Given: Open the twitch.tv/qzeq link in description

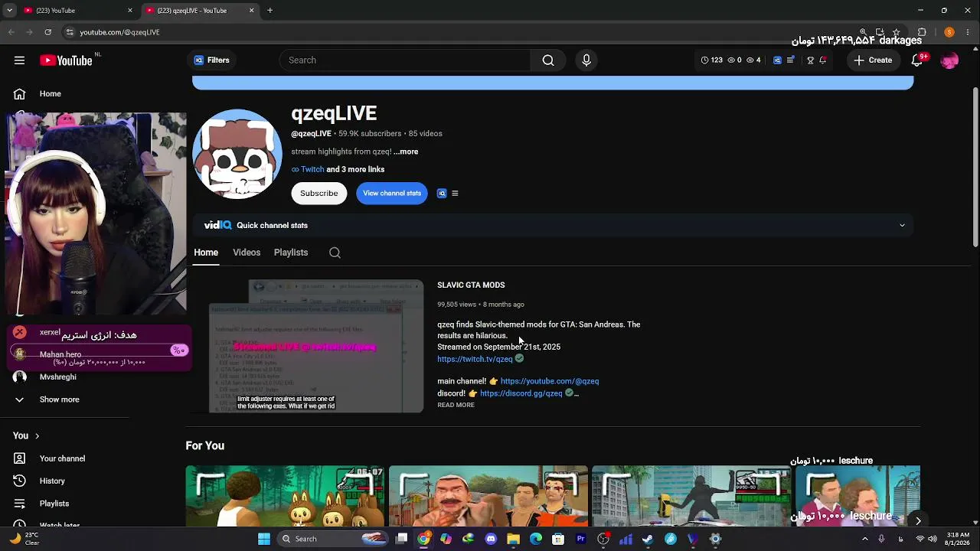Looking at the screenshot, I should coord(475,359).
